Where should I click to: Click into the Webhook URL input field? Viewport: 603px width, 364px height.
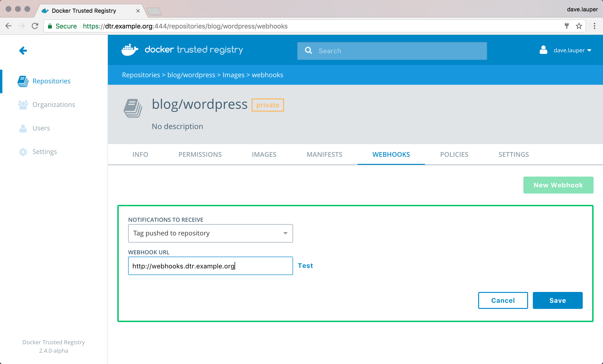210,266
